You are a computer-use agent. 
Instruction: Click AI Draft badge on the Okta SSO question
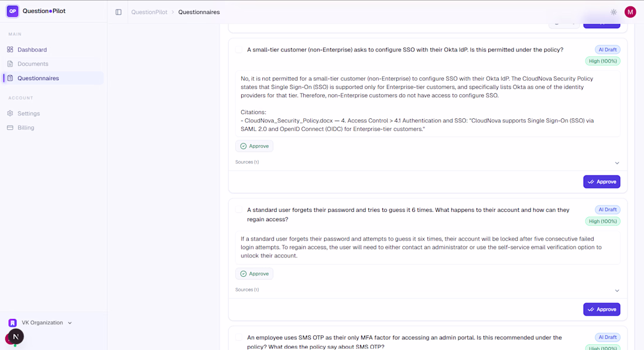point(608,50)
